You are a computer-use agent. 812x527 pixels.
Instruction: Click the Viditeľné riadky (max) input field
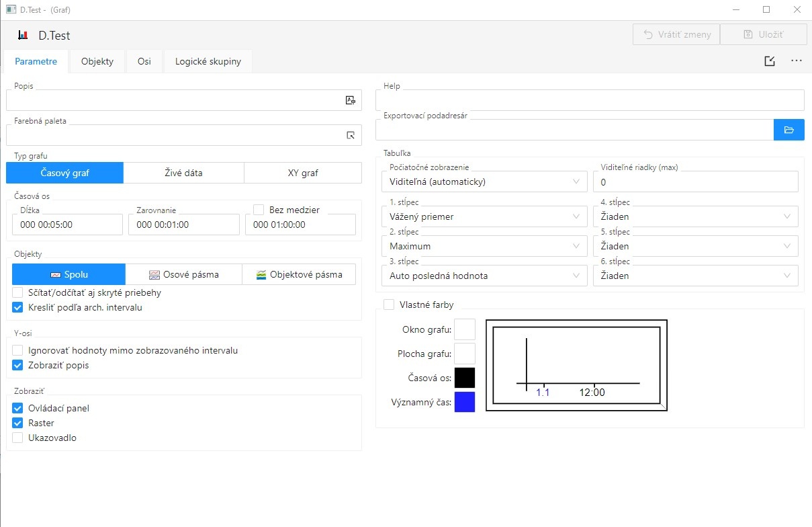(695, 181)
